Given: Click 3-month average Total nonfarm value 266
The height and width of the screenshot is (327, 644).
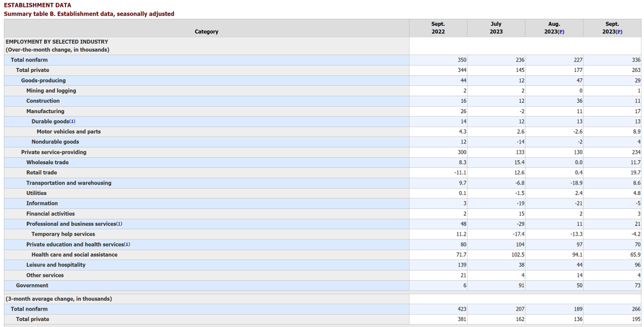Looking at the screenshot, I should click(636, 309).
